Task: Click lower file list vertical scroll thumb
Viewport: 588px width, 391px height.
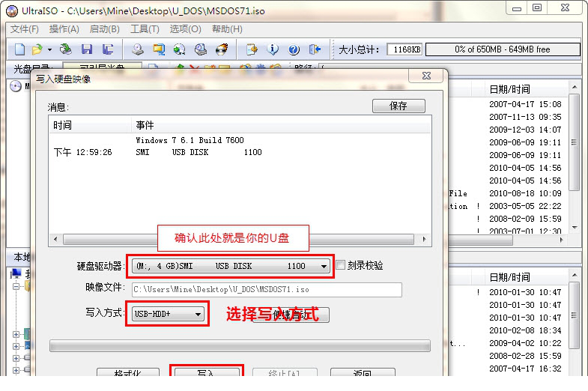Action: 574,315
